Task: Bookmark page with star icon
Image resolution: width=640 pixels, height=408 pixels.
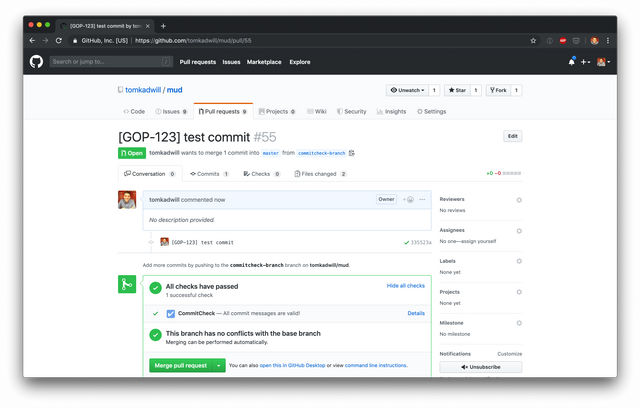Action: point(533,40)
